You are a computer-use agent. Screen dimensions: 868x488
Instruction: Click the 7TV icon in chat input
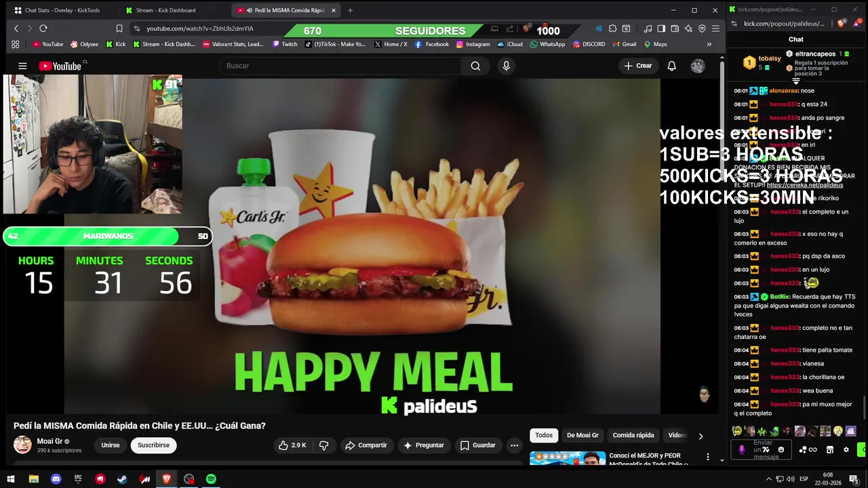(x=766, y=449)
